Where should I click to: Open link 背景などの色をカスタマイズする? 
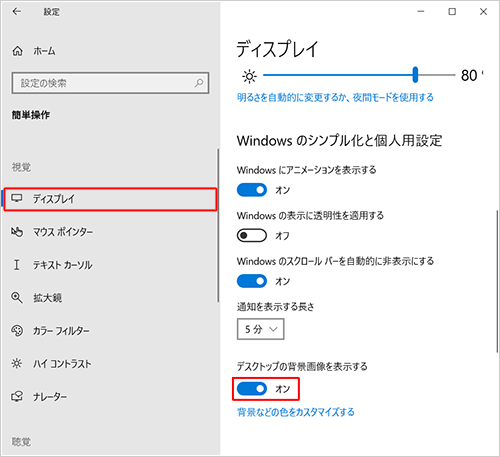(296, 412)
